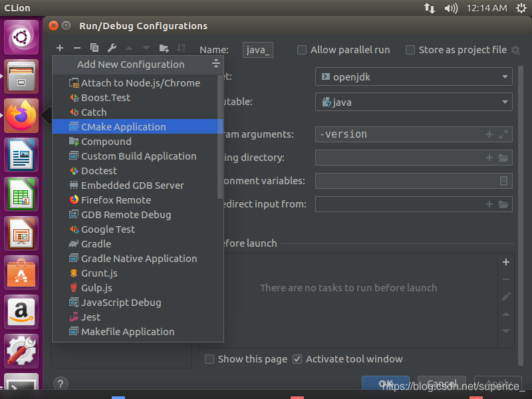Uncheck Activate tool window checkbox
The image size is (532, 399).
[x=297, y=359]
